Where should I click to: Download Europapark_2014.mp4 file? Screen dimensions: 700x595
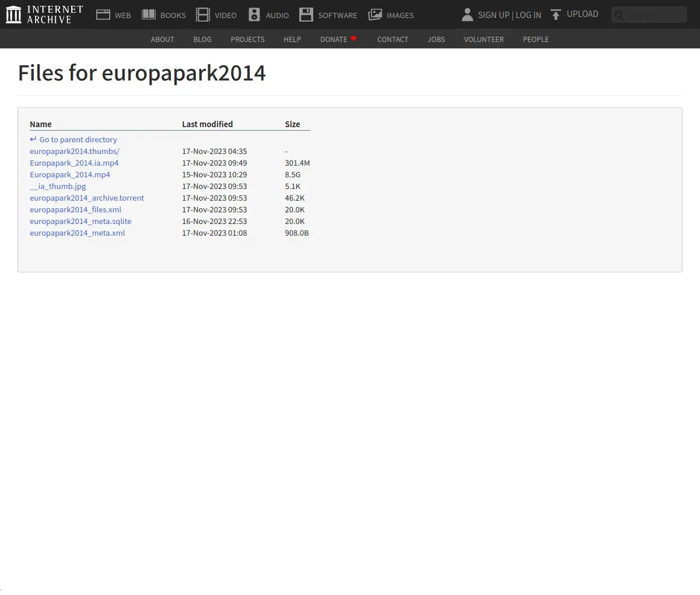tap(70, 174)
